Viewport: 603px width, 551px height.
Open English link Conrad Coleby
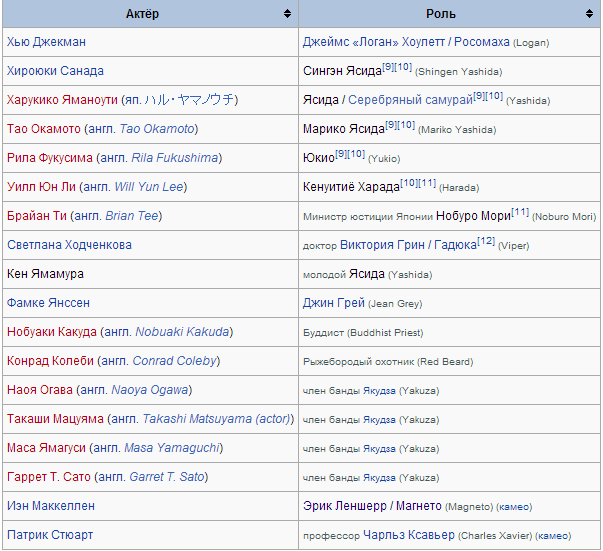(174, 361)
